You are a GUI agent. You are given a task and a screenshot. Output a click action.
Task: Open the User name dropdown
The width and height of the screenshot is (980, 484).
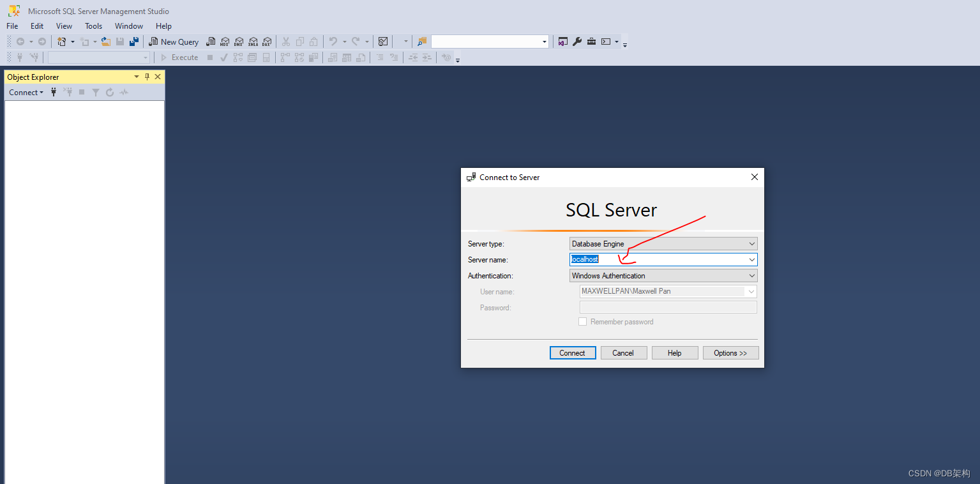click(751, 292)
